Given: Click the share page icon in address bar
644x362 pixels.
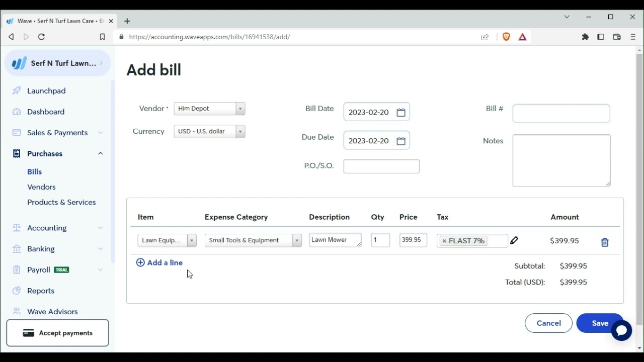Looking at the screenshot, I should (x=485, y=37).
